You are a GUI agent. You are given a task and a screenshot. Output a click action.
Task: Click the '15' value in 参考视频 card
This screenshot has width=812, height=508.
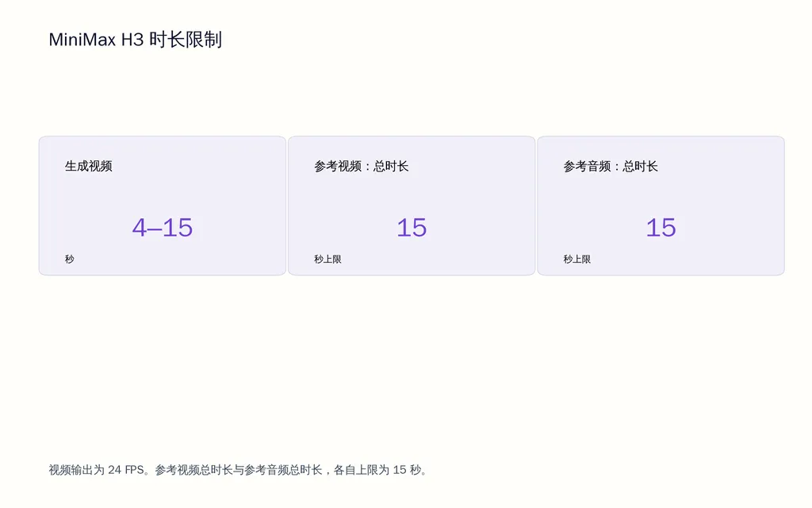point(412,228)
